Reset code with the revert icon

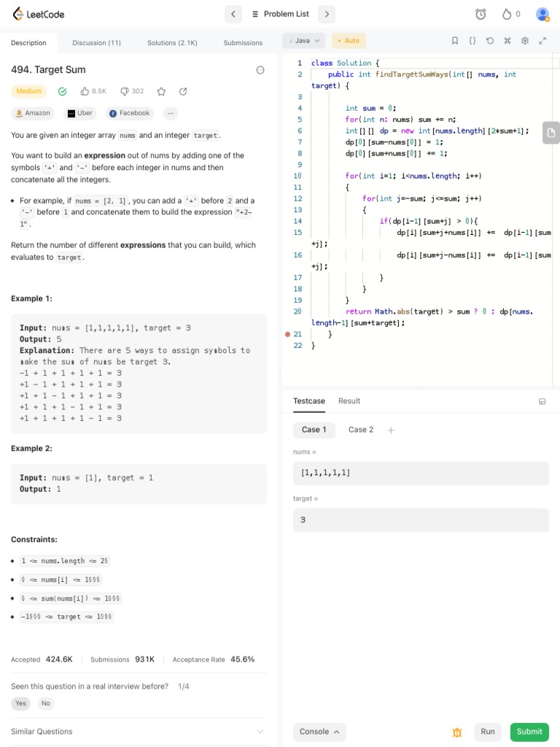(490, 41)
